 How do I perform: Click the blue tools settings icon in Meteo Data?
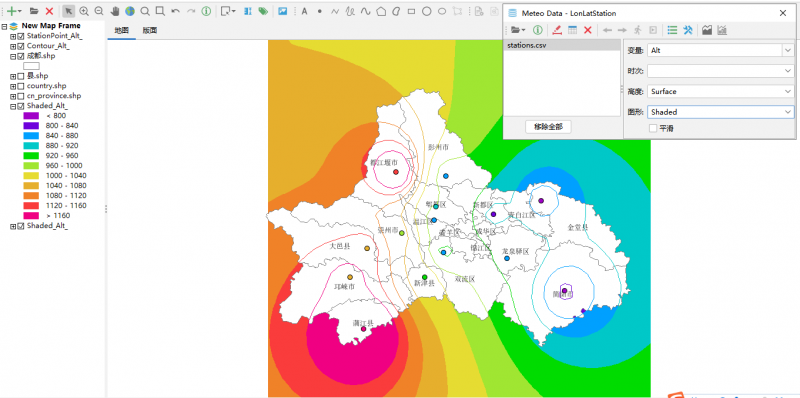click(x=688, y=30)
